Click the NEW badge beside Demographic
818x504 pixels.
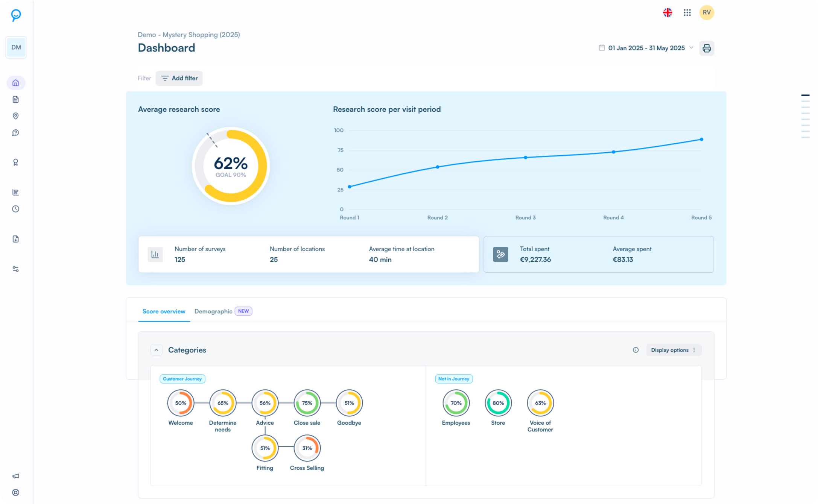(243, 311)
